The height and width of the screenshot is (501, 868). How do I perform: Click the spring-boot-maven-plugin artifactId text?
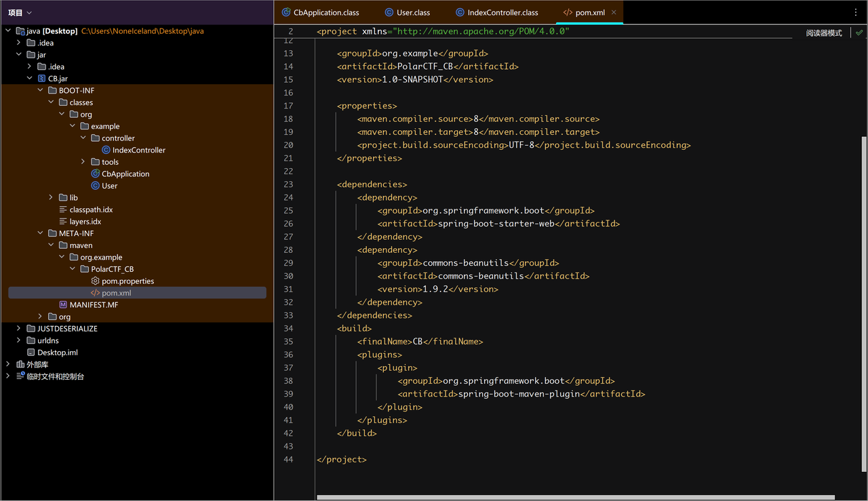pyautogui.click(x=519, y=394)
